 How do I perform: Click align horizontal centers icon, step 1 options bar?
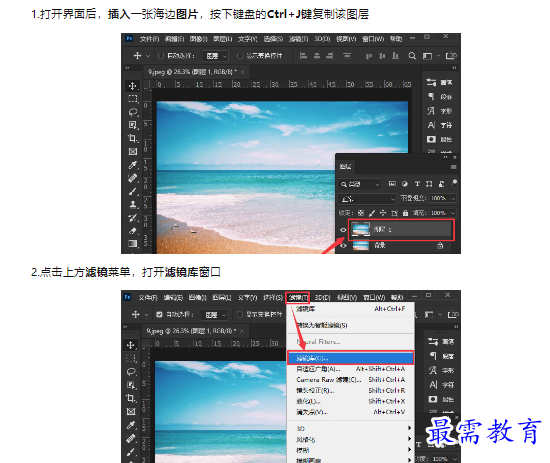click(317, 56)
